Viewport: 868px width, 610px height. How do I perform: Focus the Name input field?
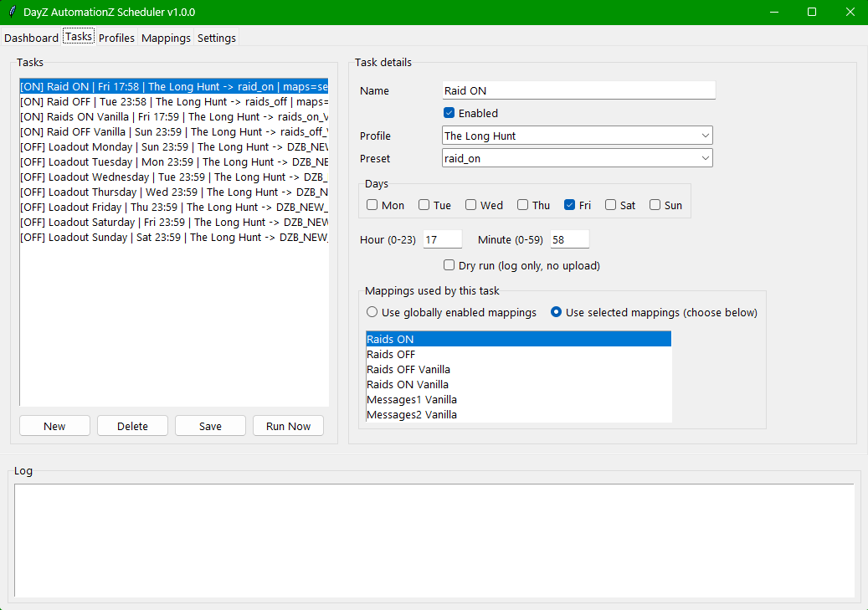[x=579, y=90]
